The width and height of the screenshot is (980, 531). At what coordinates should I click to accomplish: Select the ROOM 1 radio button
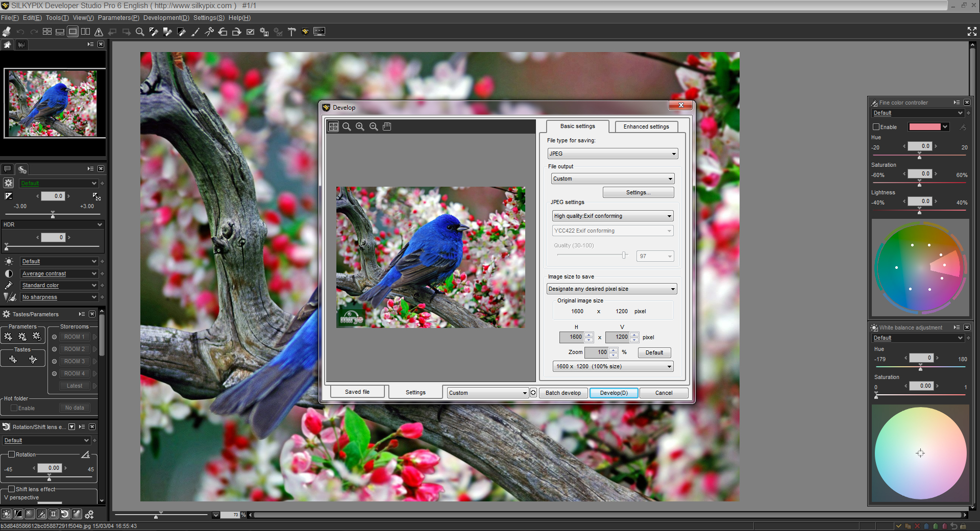(x=55, y=337)
